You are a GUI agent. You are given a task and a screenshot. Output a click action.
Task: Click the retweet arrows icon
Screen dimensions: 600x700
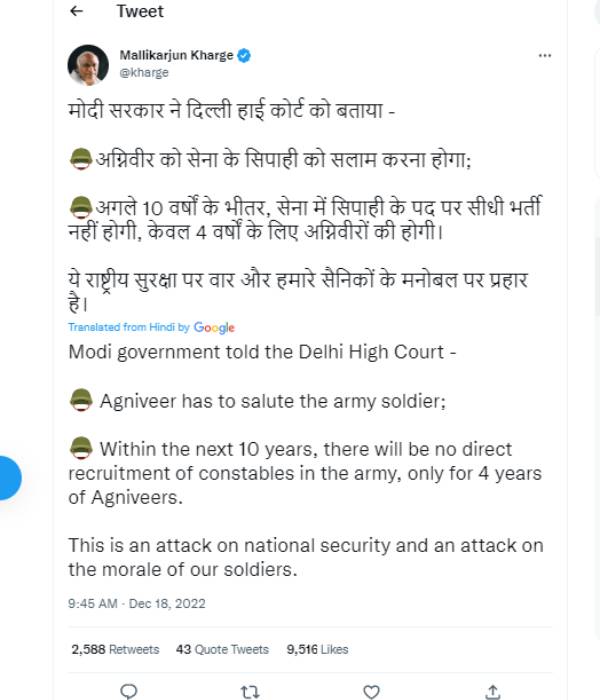click(250, 690)
